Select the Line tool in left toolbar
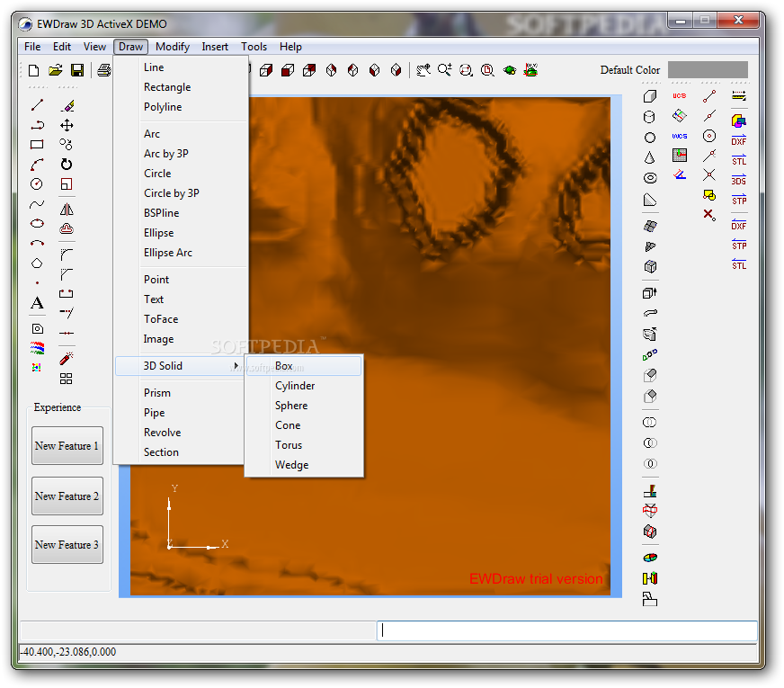Screen dimensions: 784x688 coord(37,105)
